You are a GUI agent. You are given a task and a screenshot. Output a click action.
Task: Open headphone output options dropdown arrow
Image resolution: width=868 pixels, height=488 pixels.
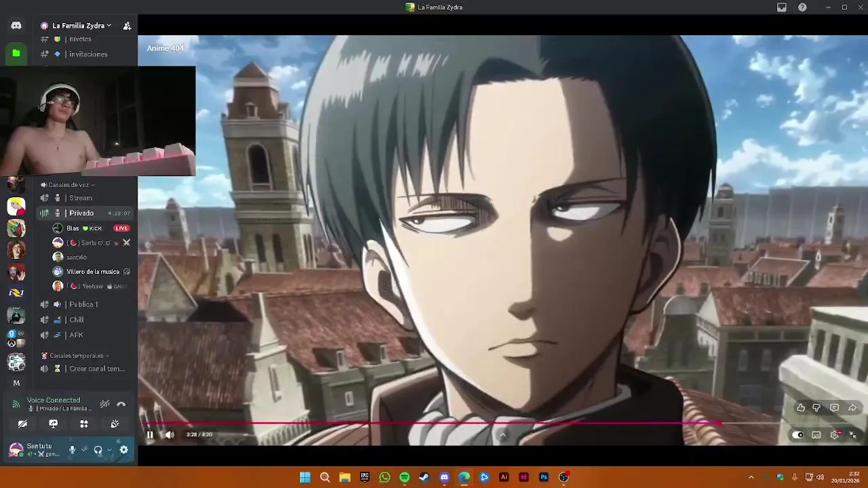(109, 449)
